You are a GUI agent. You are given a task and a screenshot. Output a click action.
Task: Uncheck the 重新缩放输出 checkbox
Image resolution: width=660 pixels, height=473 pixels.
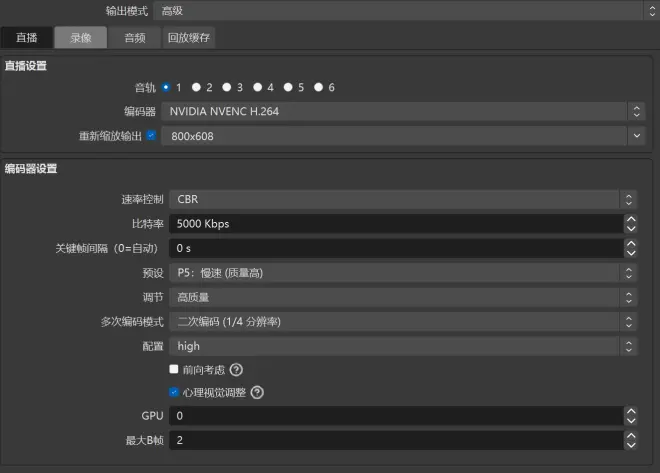pyautogui.click(x=151, y=135)
